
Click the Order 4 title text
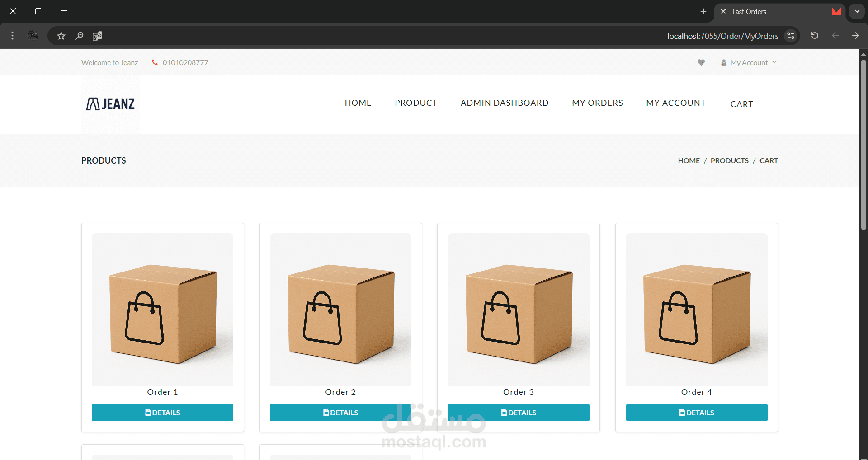point(697,392)
